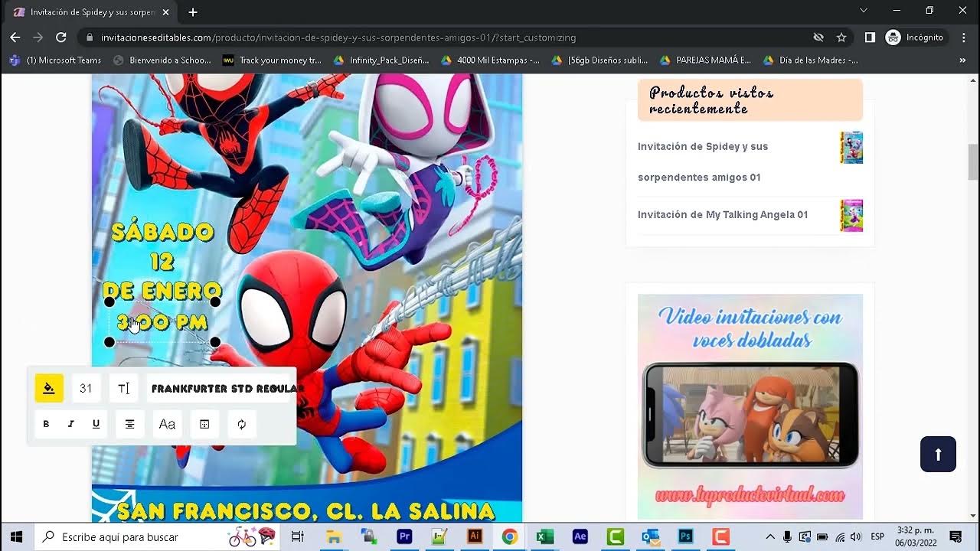Open the Bienvenido a Schoo... bookmark
Viewport: 980px width, 551px height.
[162, 60]
